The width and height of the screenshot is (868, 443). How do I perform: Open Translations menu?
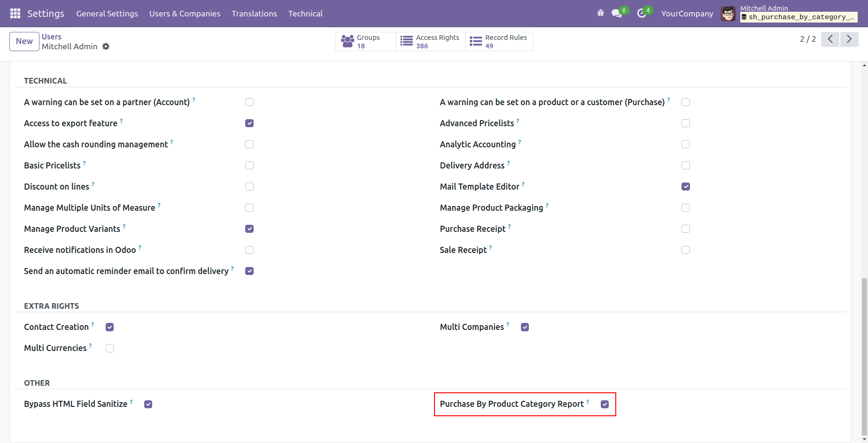click(254, 14)
